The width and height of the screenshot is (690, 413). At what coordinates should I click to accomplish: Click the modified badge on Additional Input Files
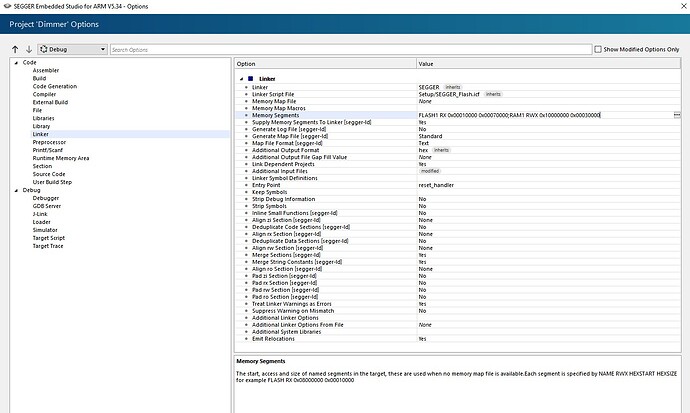[x=429, y=171]
